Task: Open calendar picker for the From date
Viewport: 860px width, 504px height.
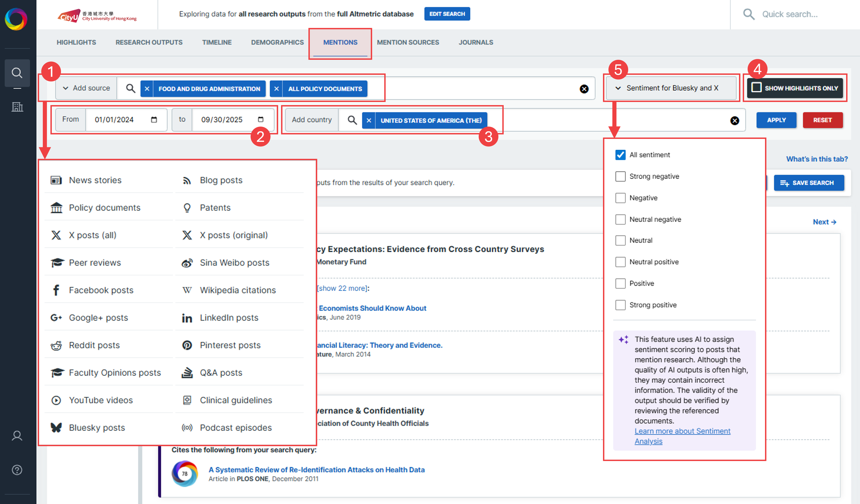Action: (x=154, y=119)
